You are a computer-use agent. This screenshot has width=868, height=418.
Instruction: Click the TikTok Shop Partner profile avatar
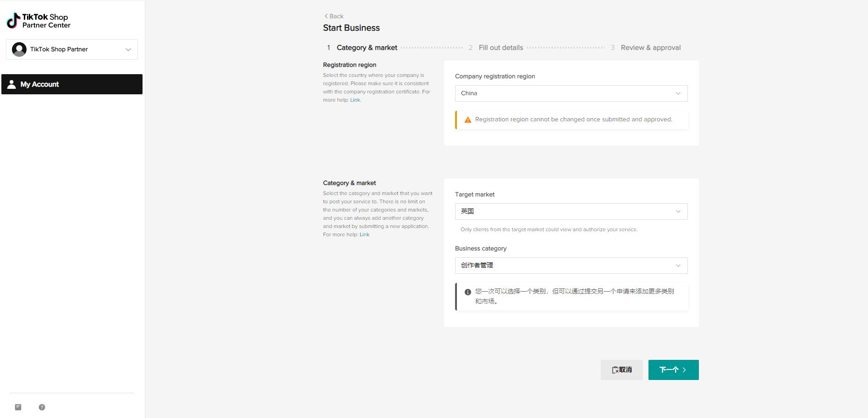[x=19, y=49]
